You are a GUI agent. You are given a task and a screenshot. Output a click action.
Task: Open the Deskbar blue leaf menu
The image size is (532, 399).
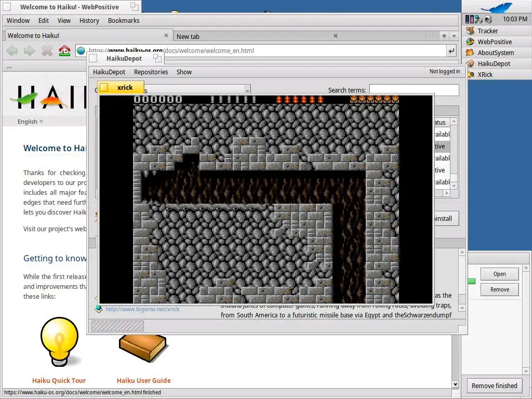(x=497, y=7)
